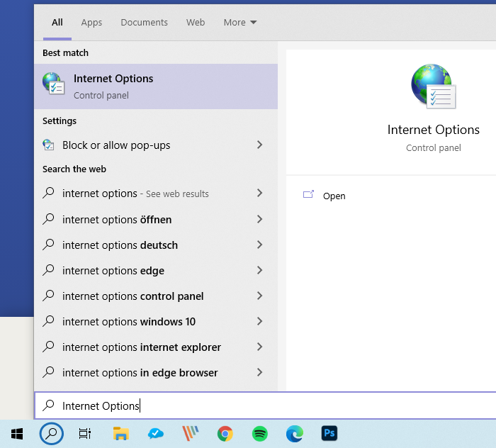Select the 'internet options windows 10' suggestion
The height and width of the screenshot is (448, 496).
156,321
